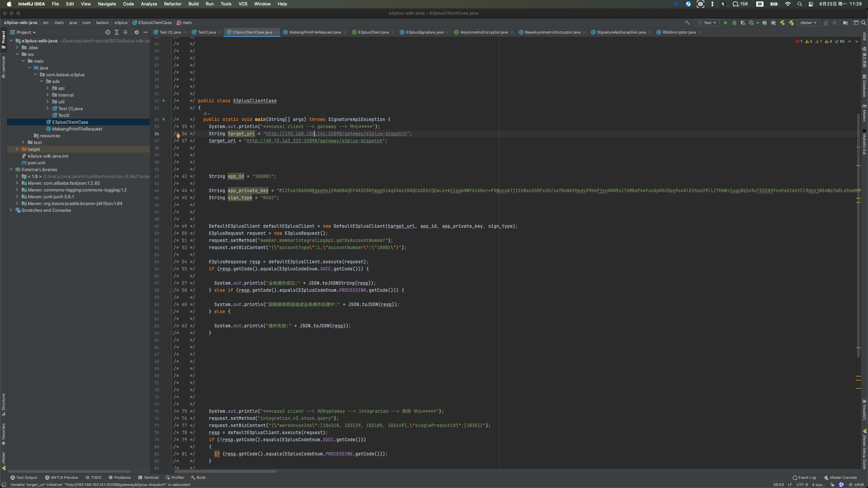The image size is (868, 488).
Task: Open the JRebel dropdown
Action: click(x=808, y=23)
